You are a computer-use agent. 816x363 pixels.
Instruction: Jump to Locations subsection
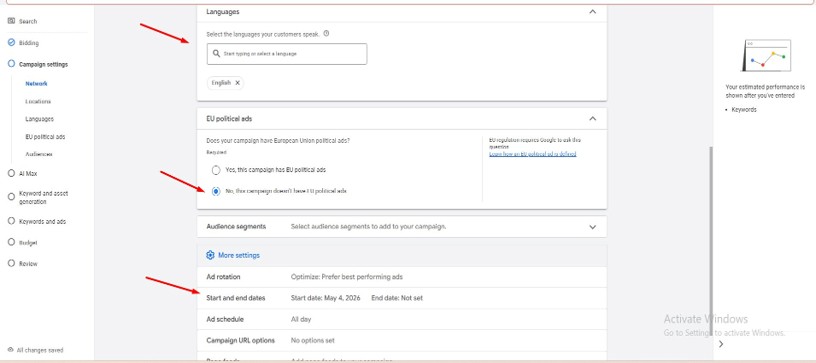click(38, 101)
